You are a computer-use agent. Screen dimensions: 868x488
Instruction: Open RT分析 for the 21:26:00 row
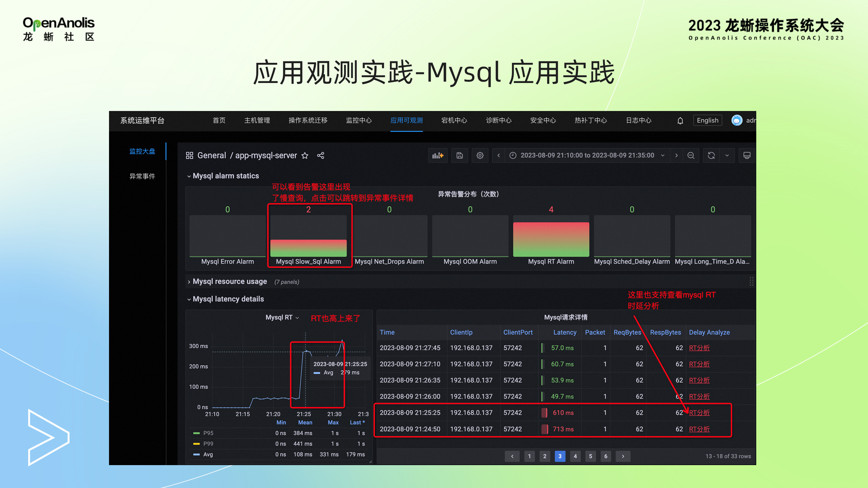coord(699,396)
